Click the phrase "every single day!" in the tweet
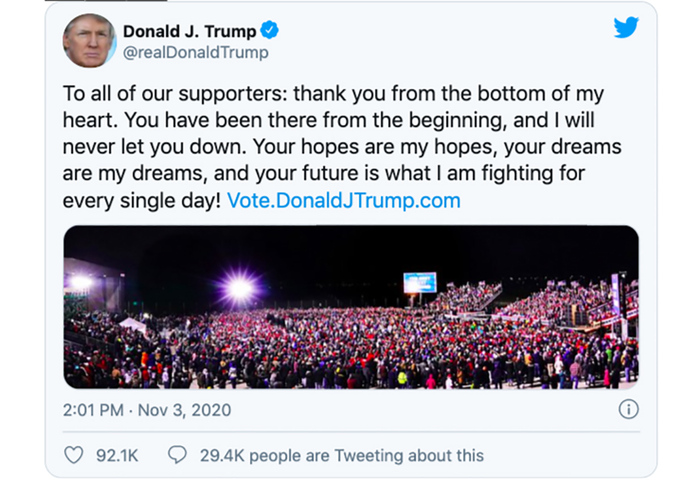This screenshot has height=480, width=680. click(142, 200)
